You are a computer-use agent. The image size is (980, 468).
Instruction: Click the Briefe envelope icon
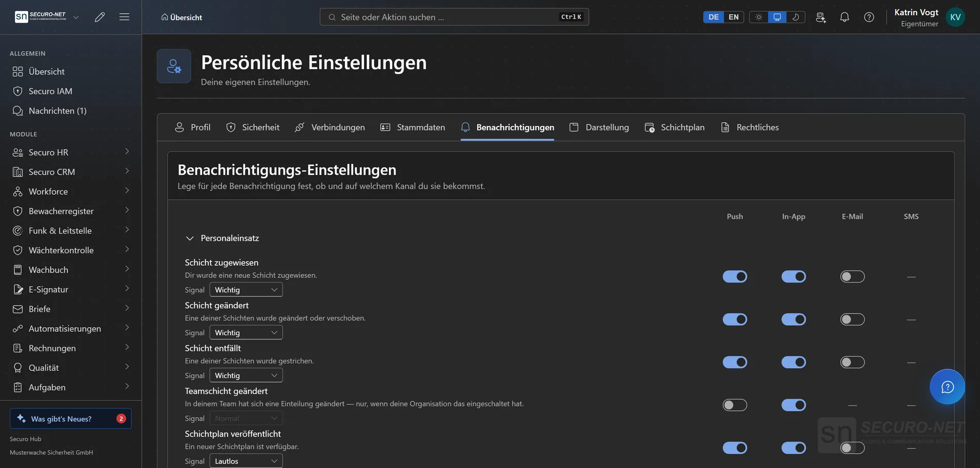(x=18, y=309)
